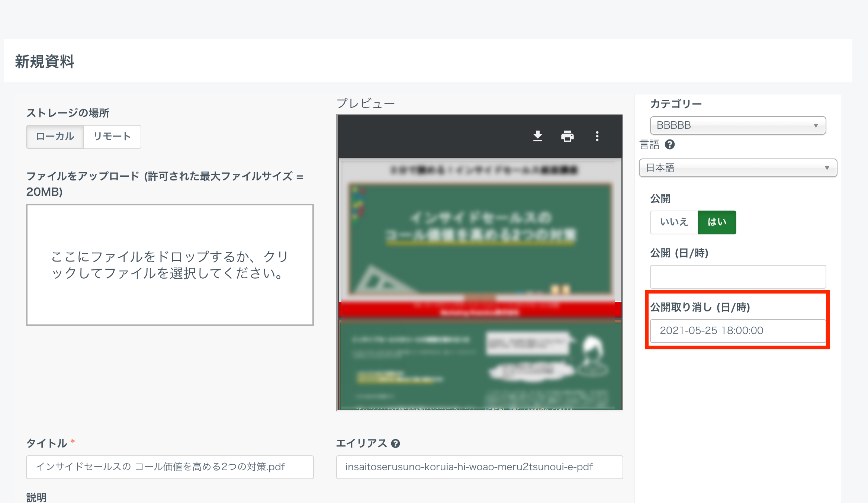Click the print icon in preview toolbar
868x503 pixels.
567,136
